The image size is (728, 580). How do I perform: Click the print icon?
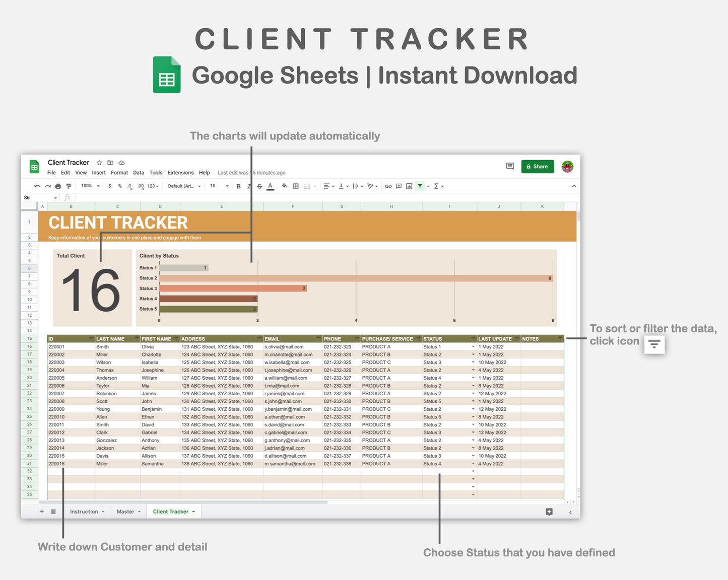[x=58, y=186]
